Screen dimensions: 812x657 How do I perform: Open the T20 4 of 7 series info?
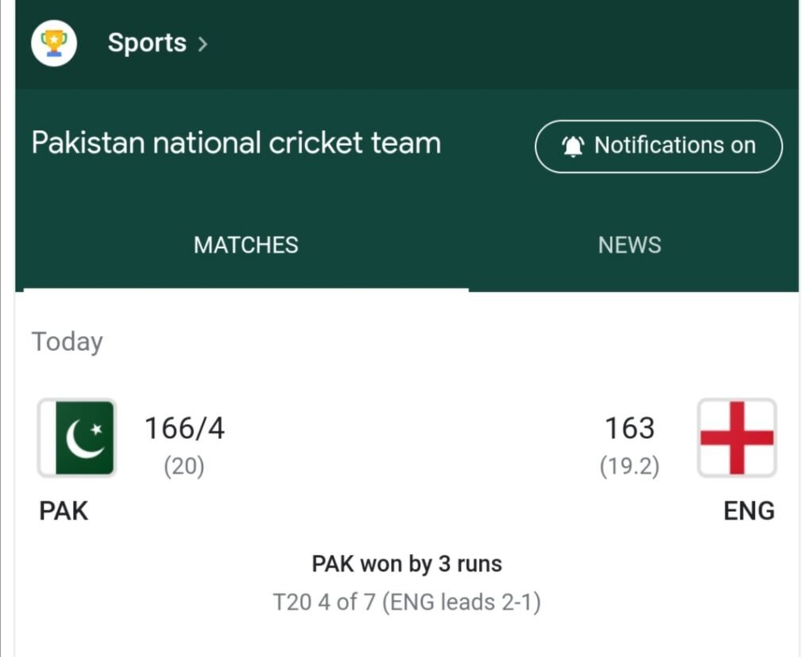[407, 602]
